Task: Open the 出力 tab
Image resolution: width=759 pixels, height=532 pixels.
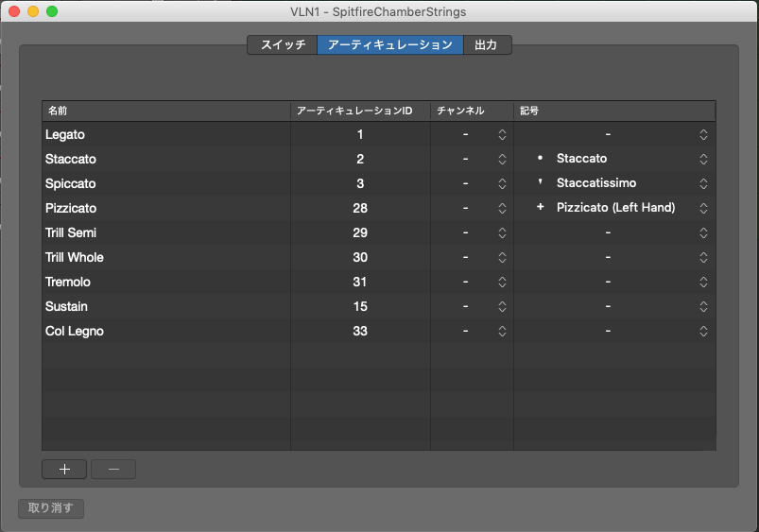Action: coord(487,45)
